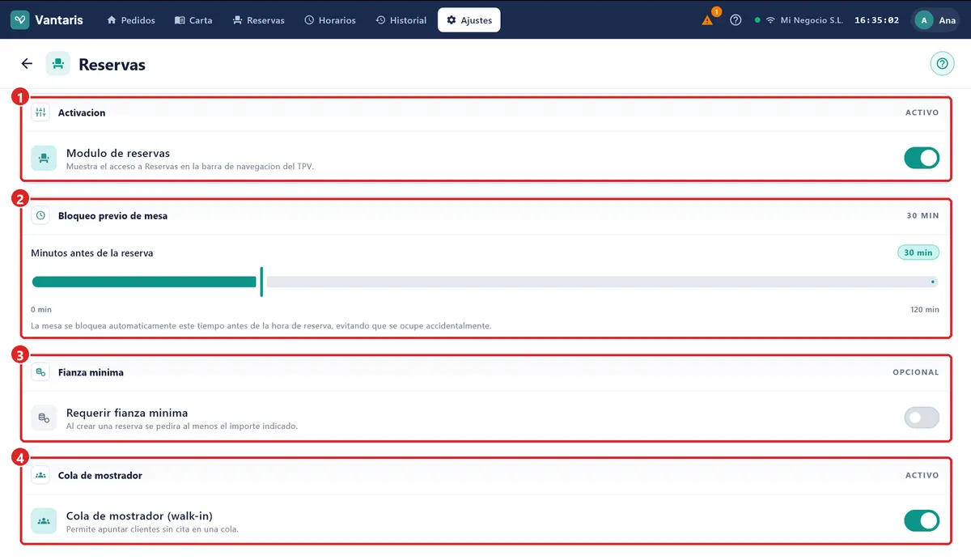The image size is (971, 560).
Task: Click the "Bloqueo previo de mesa" heading
Action: (x=113, y=216)
